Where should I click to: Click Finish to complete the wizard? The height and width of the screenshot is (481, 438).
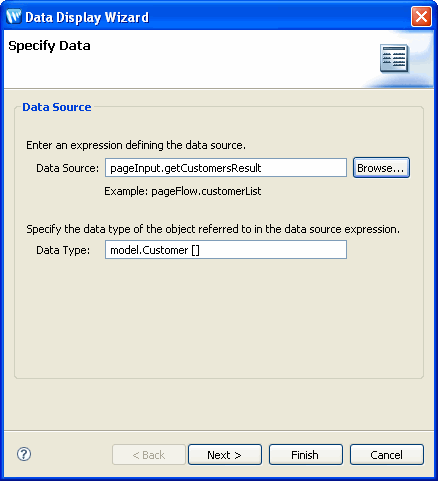[306, 455]
